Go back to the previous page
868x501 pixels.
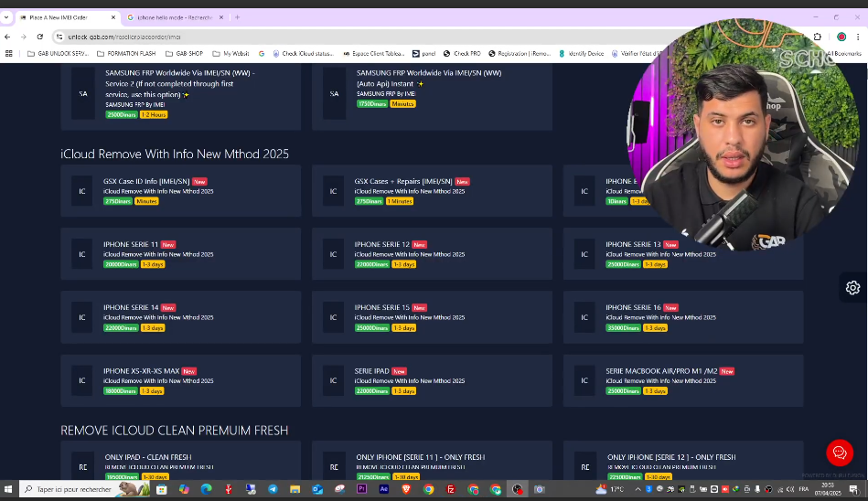tap(7, 37)
